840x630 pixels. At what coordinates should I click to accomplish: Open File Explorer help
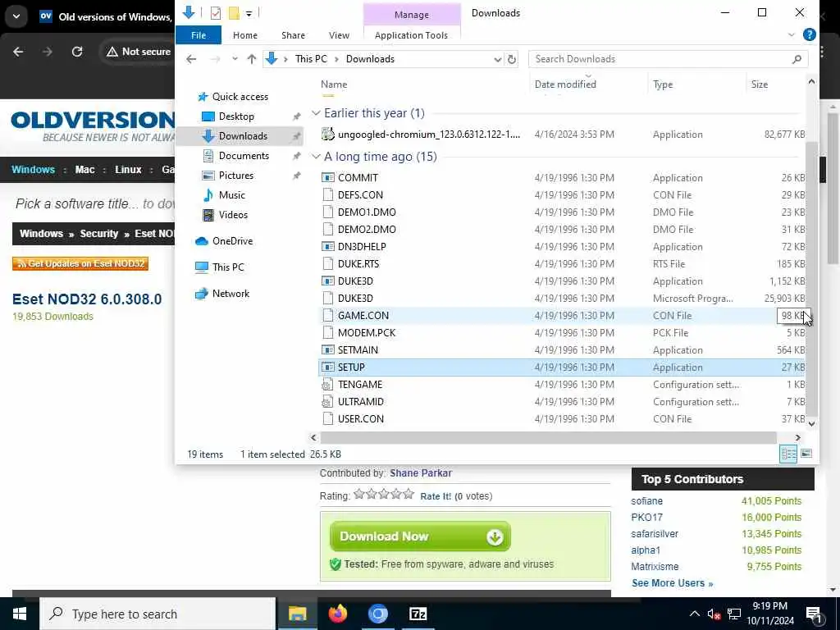[810, 34]
